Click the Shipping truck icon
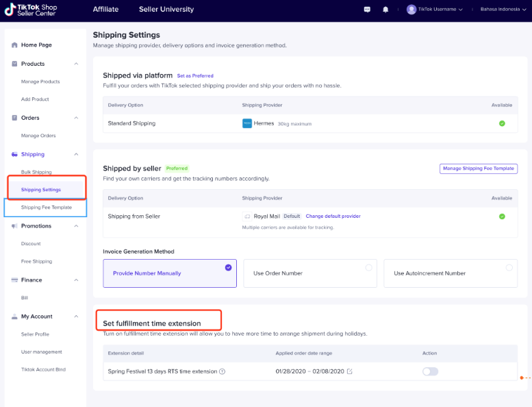 point(14,154)
